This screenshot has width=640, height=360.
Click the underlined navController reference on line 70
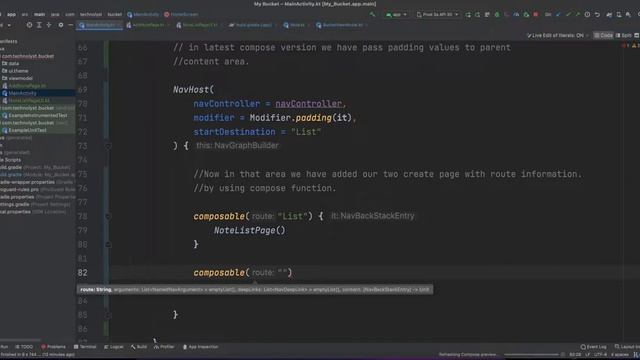pos(308,104)
